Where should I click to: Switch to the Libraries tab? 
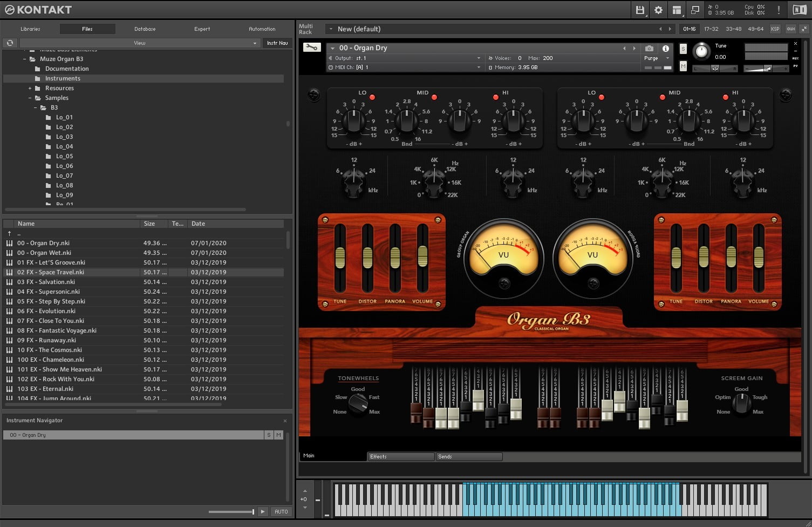[30, 29]
